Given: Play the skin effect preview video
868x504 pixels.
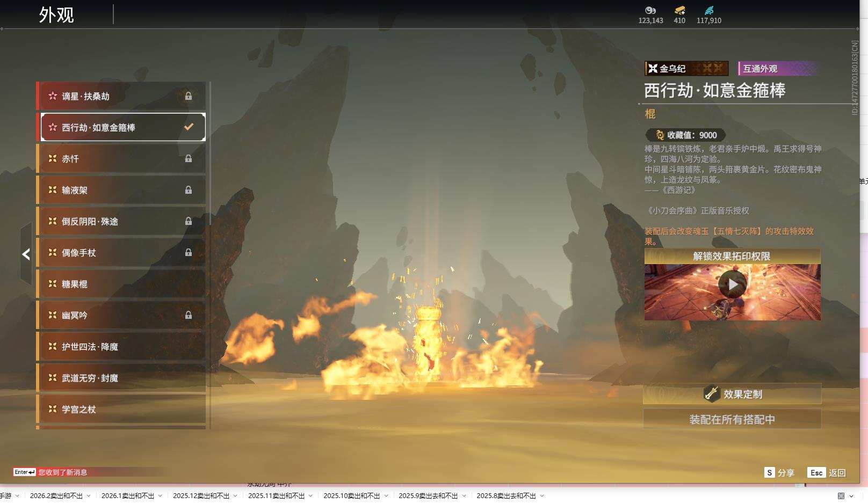Looking at the screenshot, I should (x=733, y=284).
